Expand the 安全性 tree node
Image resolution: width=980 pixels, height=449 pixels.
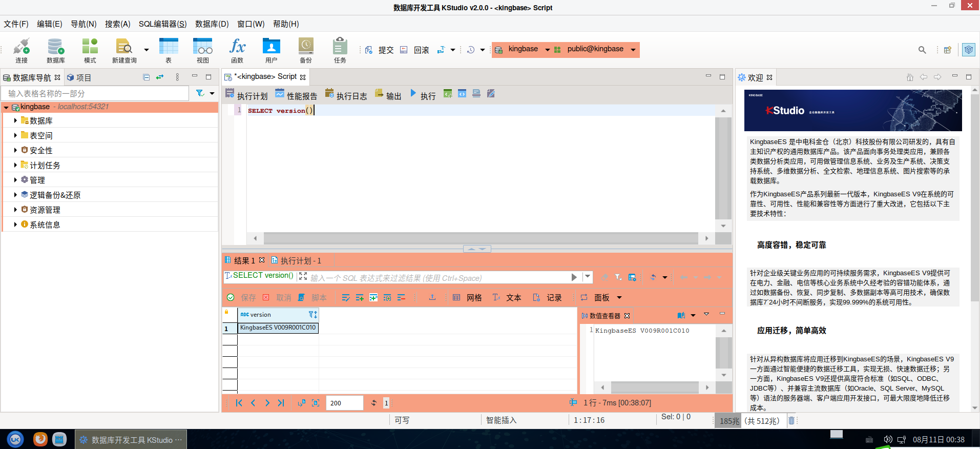pos(15,151)
